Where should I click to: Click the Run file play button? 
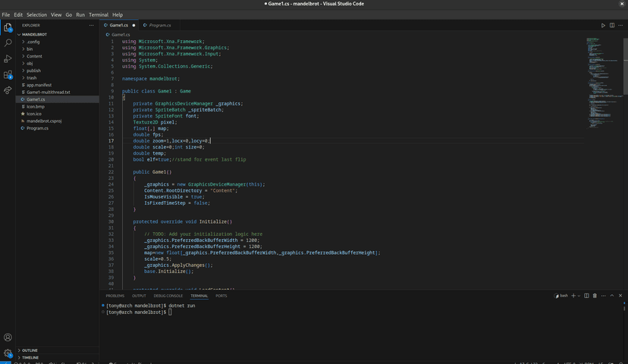tap(604, 25)
